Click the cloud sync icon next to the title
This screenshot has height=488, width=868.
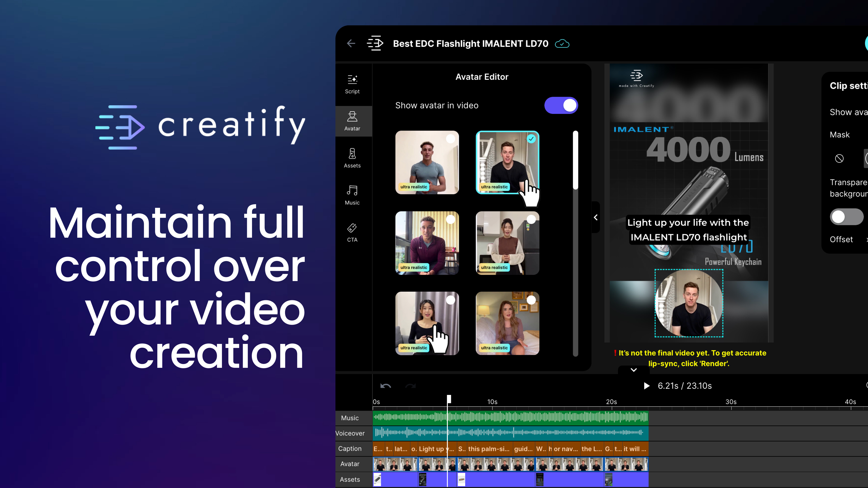pos(562,43)
